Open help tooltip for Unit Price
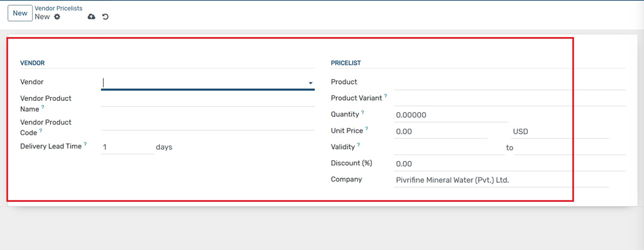 pyautogui.click(x=367, y=129)
